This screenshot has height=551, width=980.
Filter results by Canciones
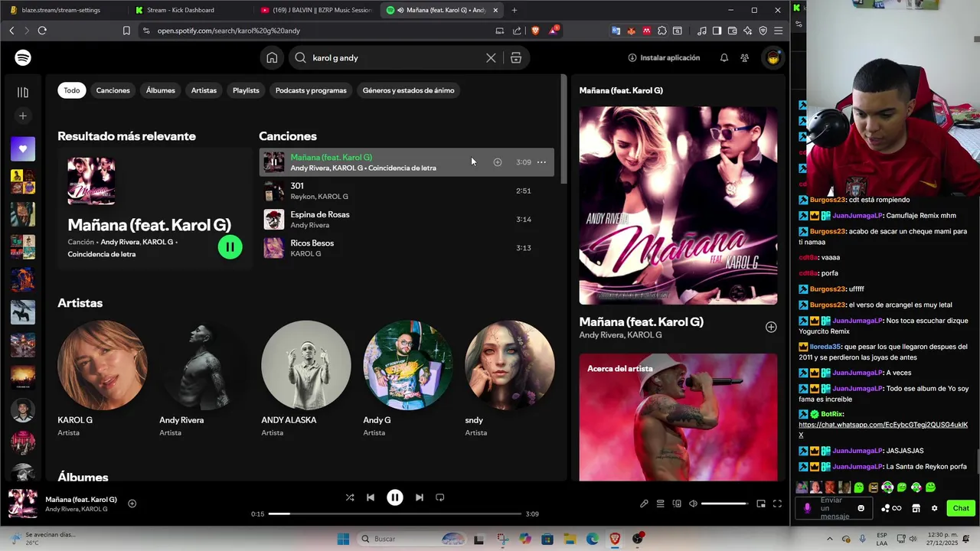click(x=113, y=90)
